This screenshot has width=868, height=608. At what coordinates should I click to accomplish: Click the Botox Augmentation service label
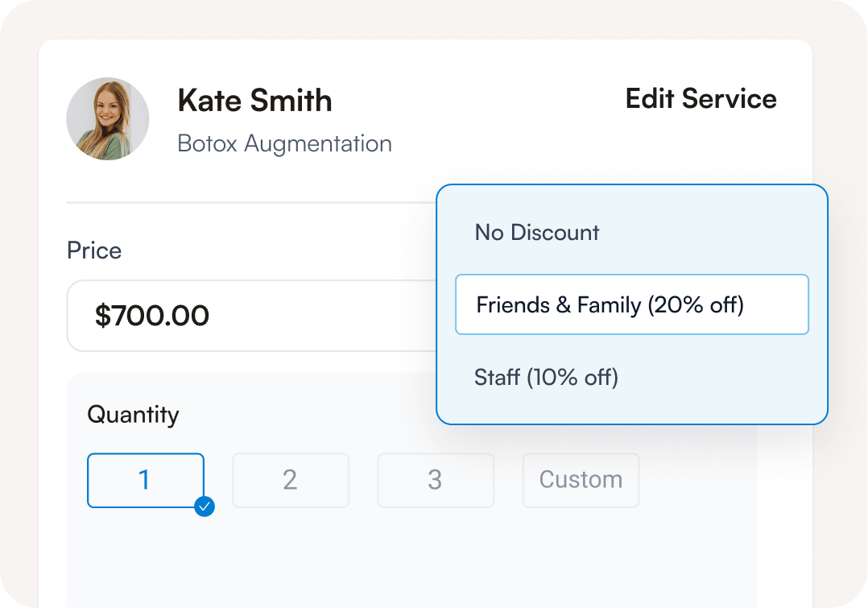point(284,144)
